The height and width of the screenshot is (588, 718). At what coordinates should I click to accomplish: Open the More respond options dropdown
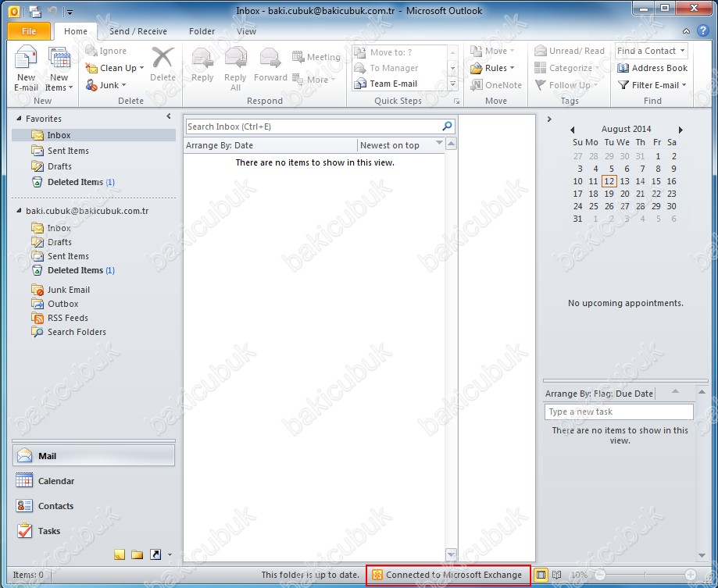[314, 80]
